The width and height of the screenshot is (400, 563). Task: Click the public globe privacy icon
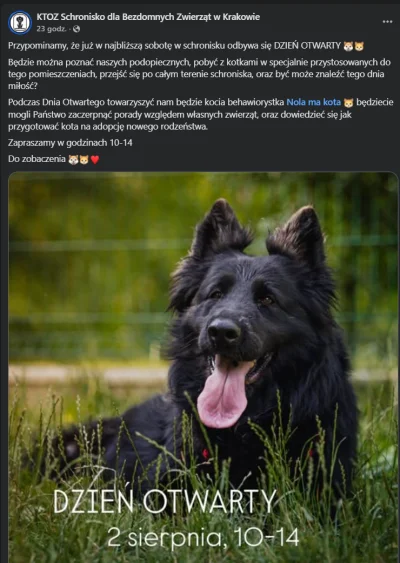point(76,29)
